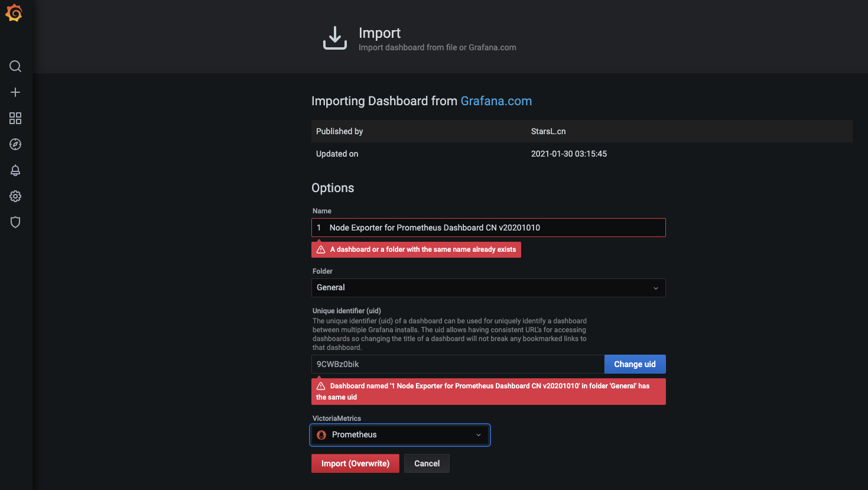Open the Server Admin shield icon
Viewport: 868px width, 490px height.
click(15, 222)
